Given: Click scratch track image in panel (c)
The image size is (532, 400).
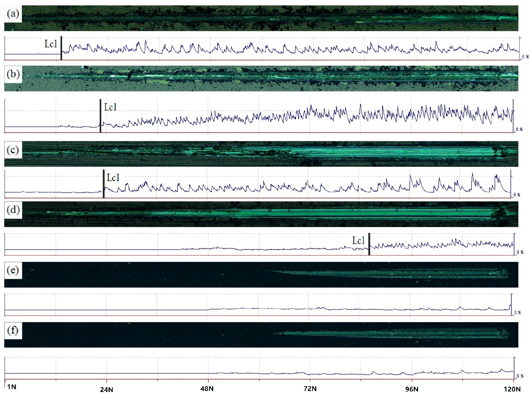Looking at the screenshot, I should [261, 154].
